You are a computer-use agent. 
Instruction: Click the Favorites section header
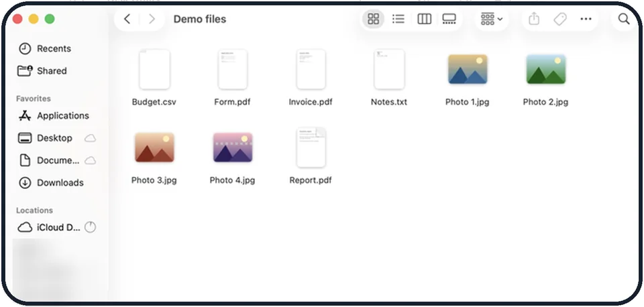tap(34, 99)
